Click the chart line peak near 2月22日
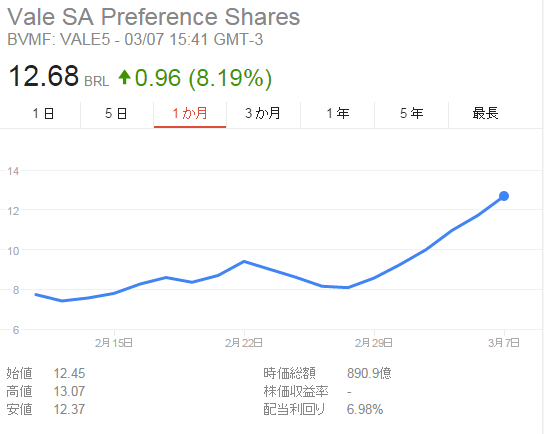The image size is (544, 434). coord(244,261)
